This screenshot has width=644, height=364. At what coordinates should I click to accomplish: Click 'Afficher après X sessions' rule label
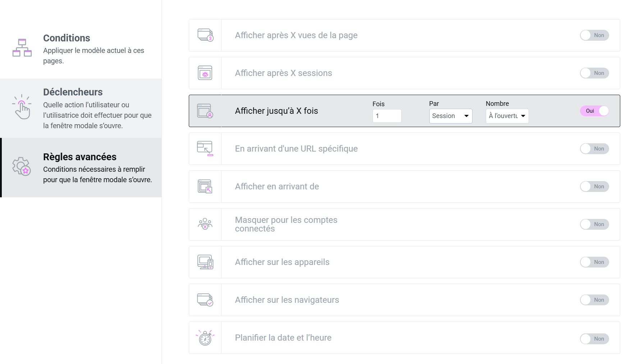[283, 73]
